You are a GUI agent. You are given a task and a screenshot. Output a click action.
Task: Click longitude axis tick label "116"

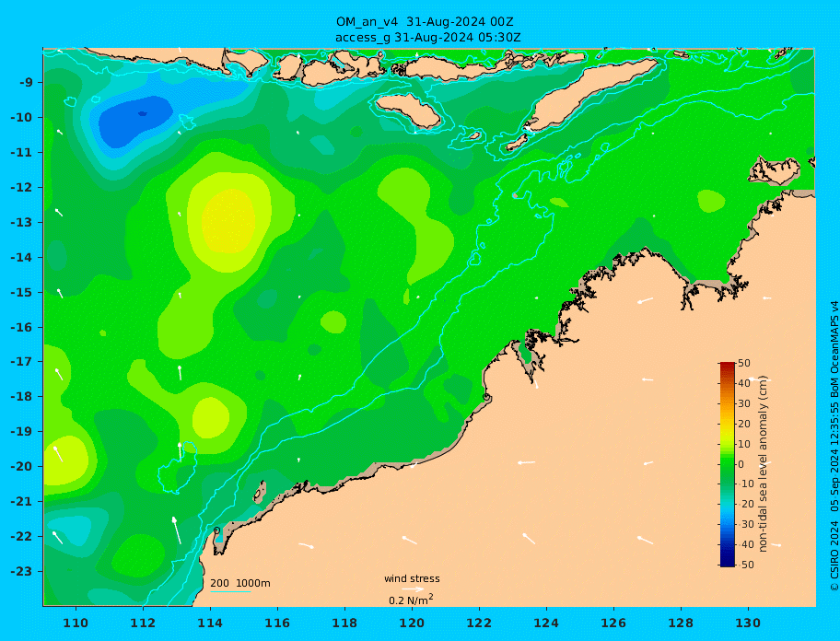coord(277,624)
